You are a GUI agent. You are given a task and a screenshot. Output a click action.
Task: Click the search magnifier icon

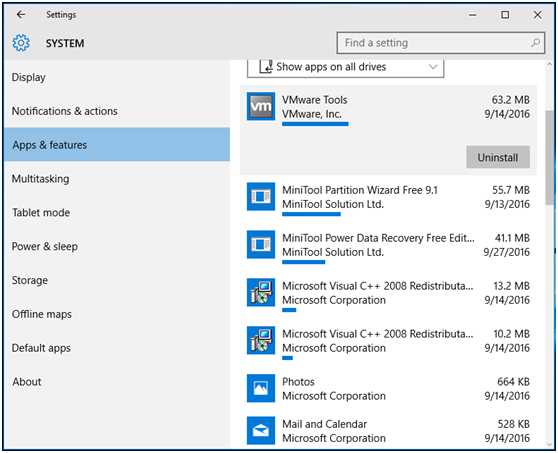[x=535, y=43]
